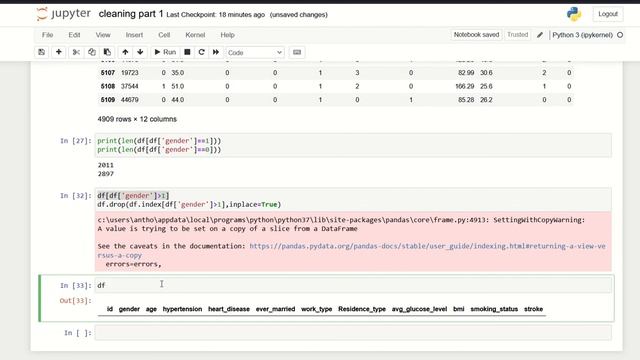
Task: Copy selected cells using the copy icon
Action: [92, 52]
